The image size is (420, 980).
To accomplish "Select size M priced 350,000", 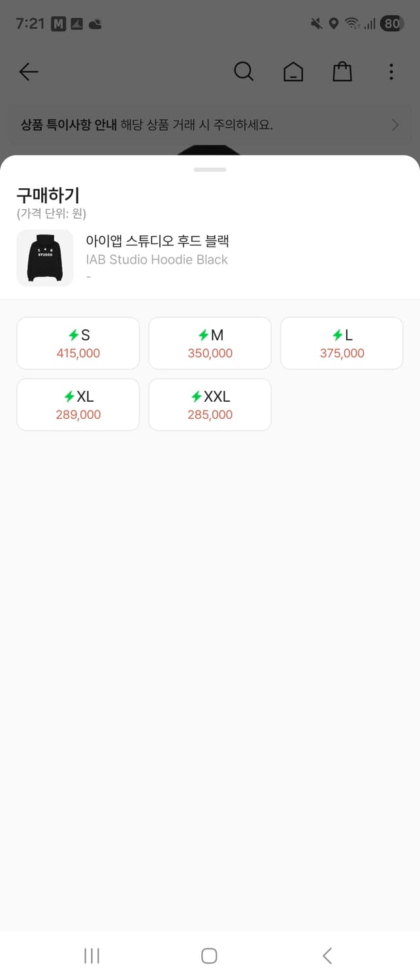I will click(210, 344).
